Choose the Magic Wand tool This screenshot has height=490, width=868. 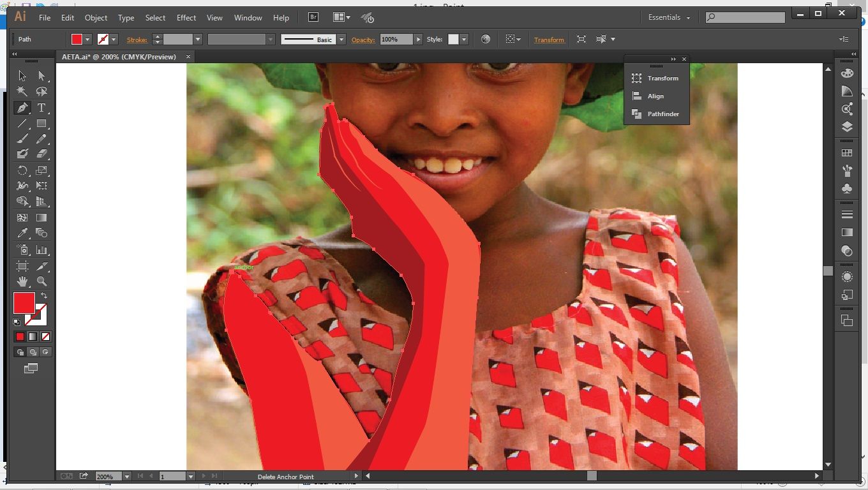[x=22, y=91]
